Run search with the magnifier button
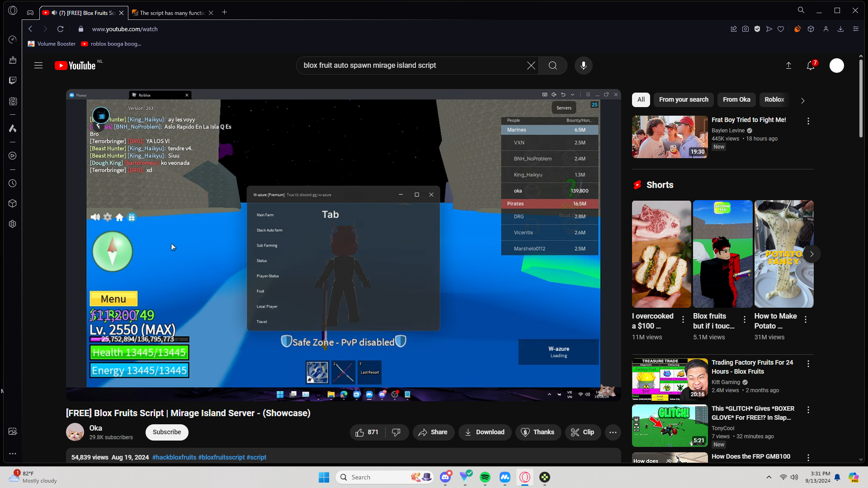The height and width of the screenshot is (488, 868). pos(553,66)
